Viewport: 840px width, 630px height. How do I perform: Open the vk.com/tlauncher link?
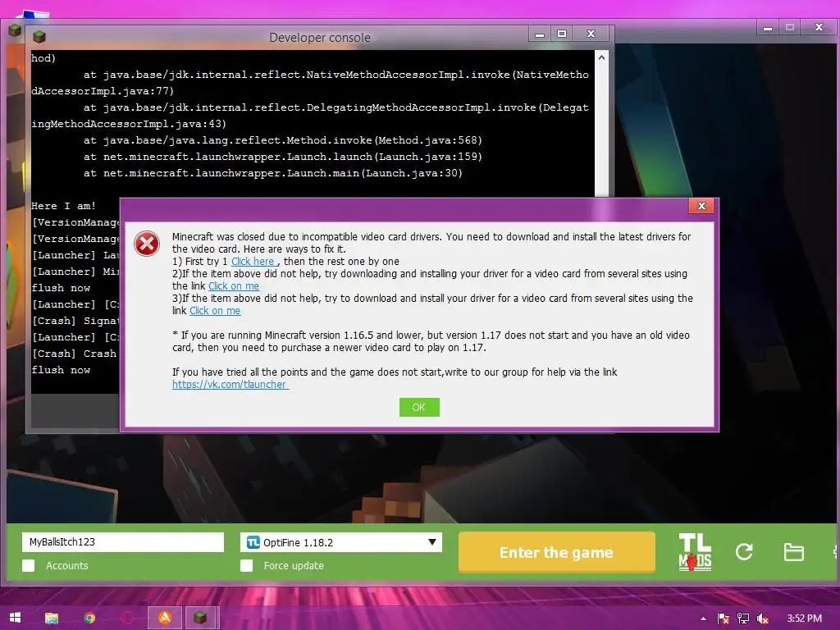(231, 385)
